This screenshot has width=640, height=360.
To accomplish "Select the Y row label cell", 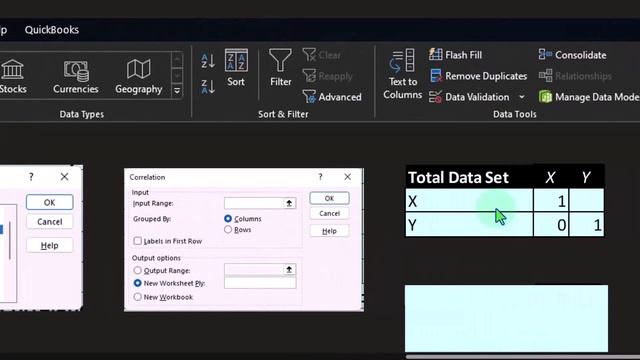I will point(469,224).
